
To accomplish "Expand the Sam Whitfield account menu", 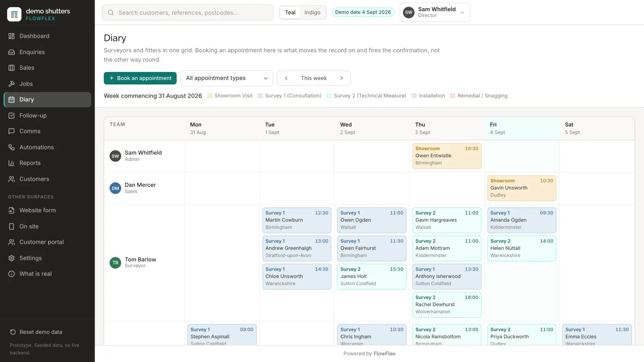I will [x=435, y=12].
